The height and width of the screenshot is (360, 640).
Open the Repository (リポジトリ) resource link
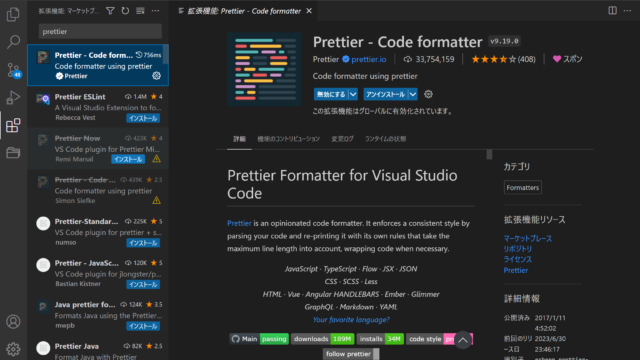click(518, 249)
